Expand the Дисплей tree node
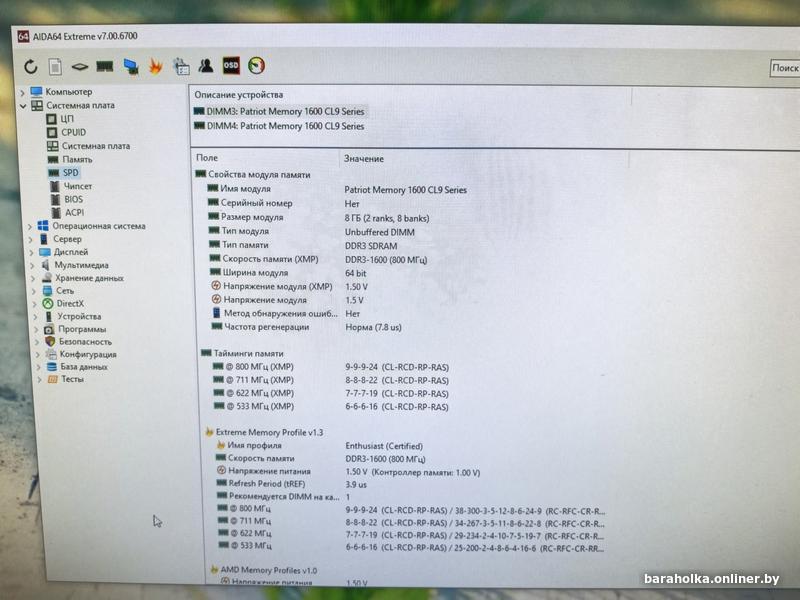 [32, 252]
